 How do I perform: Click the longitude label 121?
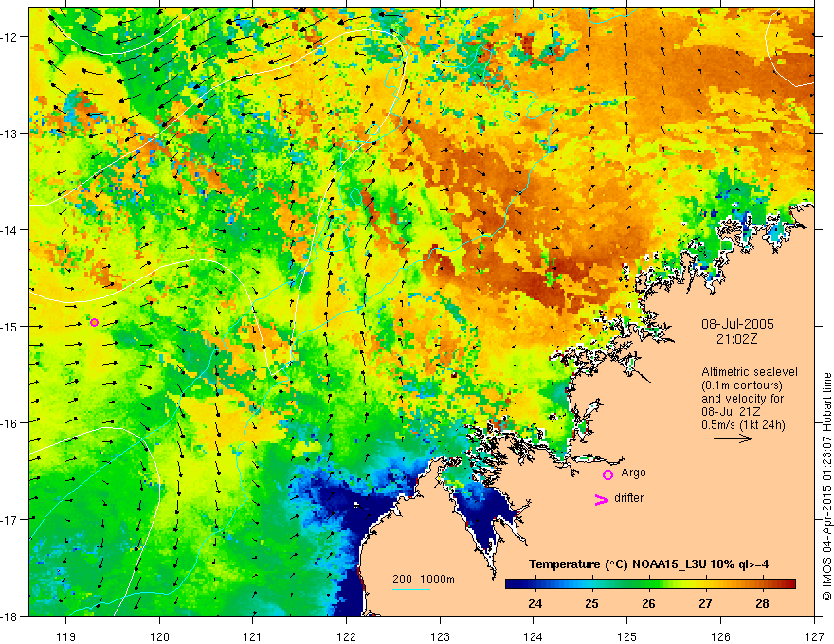coord(253,636)
